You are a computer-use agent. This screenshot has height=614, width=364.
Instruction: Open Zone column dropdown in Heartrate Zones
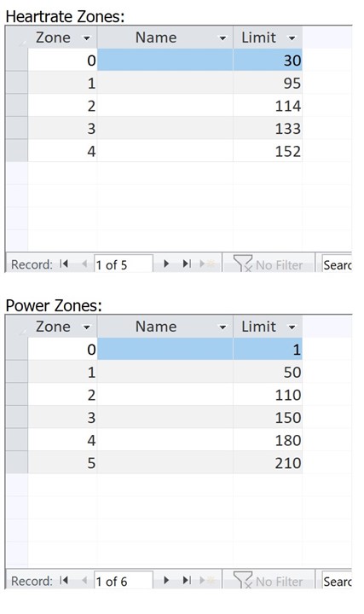pyautogui.click(x=87, y=38)
